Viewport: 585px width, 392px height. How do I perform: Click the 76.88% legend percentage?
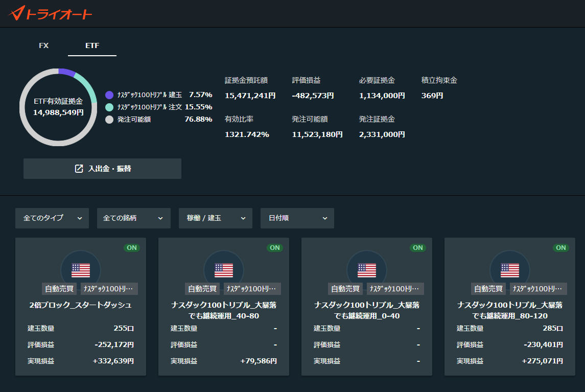[x=198, y=120]
